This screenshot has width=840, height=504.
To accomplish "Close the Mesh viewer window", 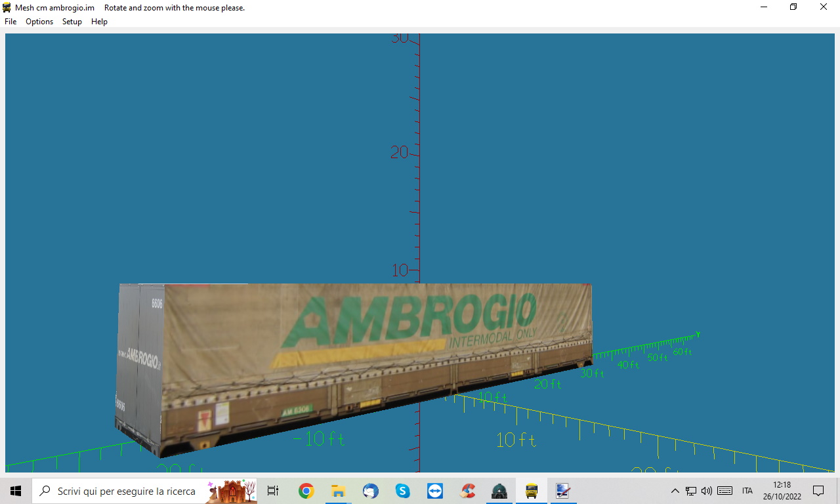I will pyautogui.click(x=824, y=7).
